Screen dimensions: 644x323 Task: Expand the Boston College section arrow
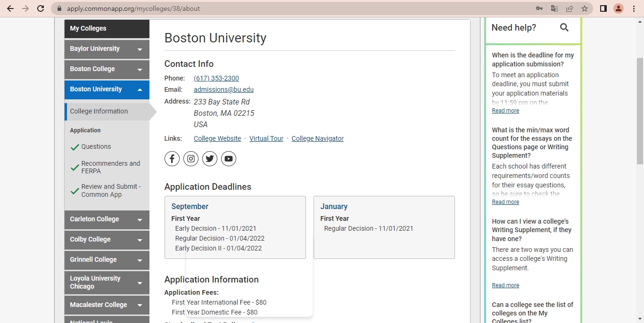point(140,70)
